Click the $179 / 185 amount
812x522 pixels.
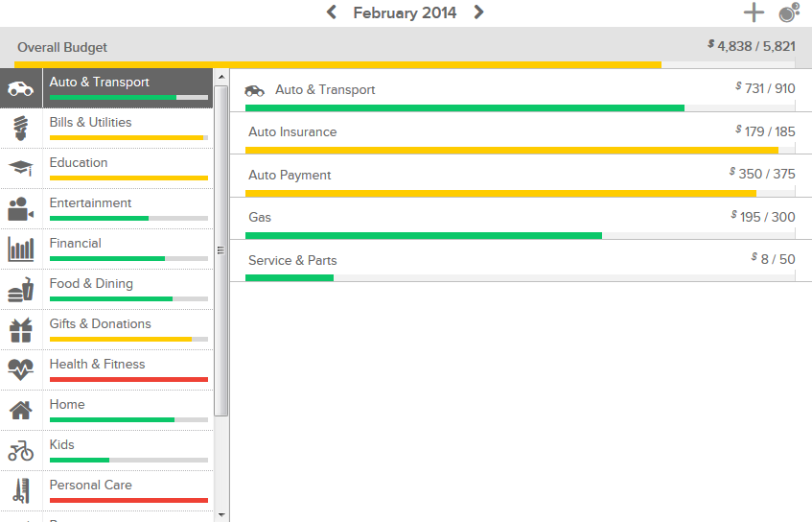[765, 131]
